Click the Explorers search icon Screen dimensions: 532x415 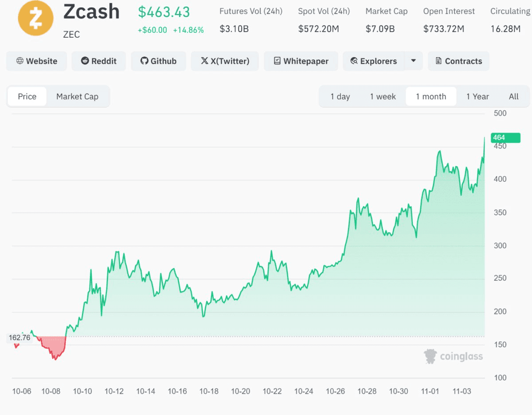click(354, 61)
